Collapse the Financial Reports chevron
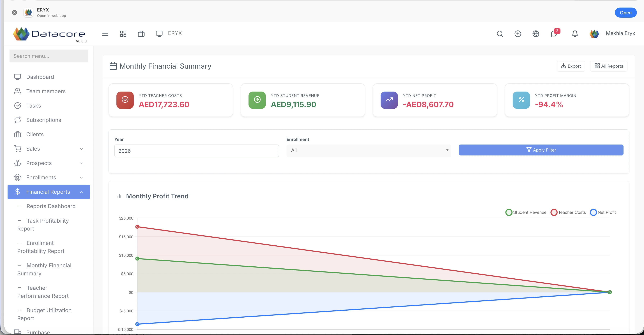Viewport: 644px width, 335px height. (81, 192)
